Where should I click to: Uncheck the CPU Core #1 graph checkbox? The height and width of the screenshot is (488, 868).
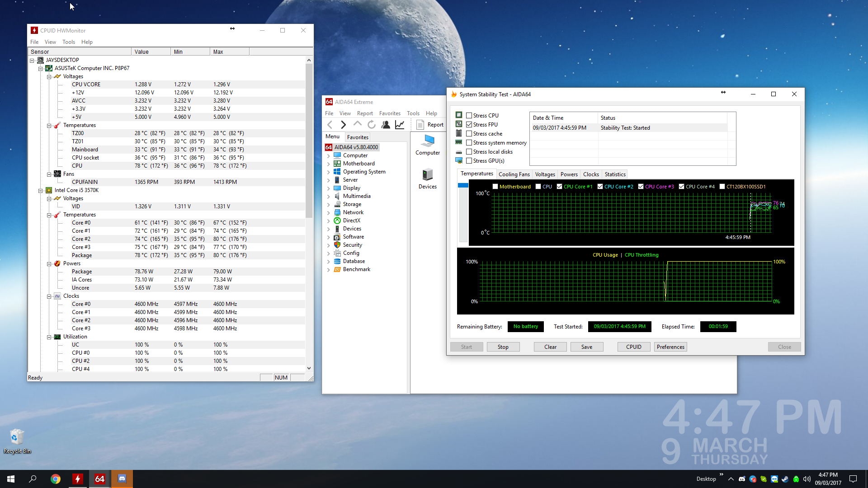(x=559, y=187)
